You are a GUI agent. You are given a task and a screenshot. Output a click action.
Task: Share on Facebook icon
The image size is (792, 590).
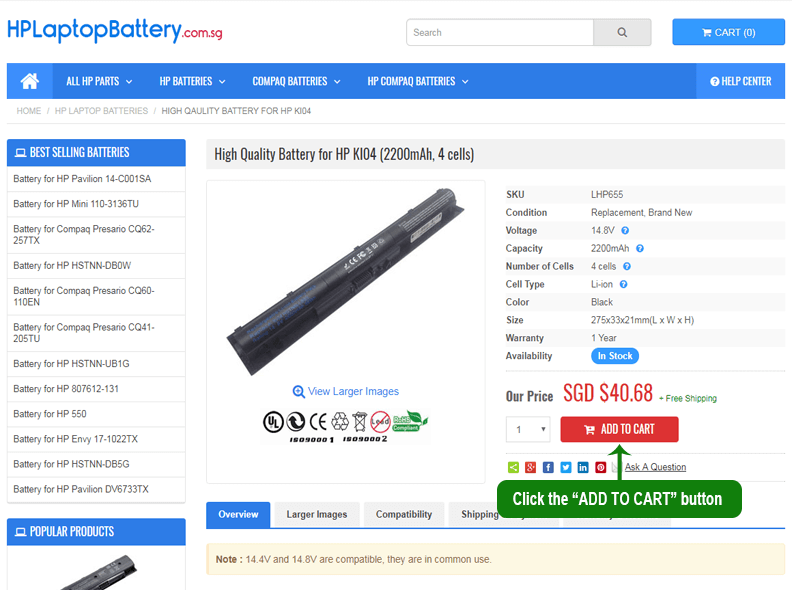548,467
